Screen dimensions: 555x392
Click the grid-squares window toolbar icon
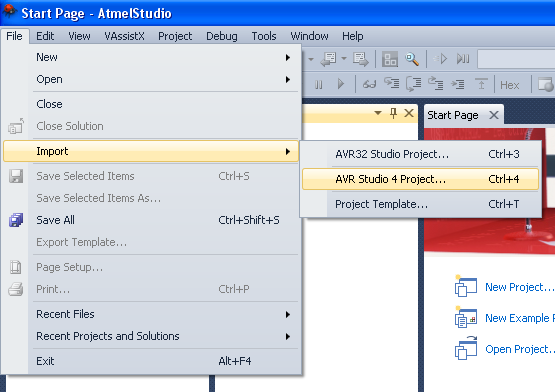pyautogui.click(x=390, y=59)
